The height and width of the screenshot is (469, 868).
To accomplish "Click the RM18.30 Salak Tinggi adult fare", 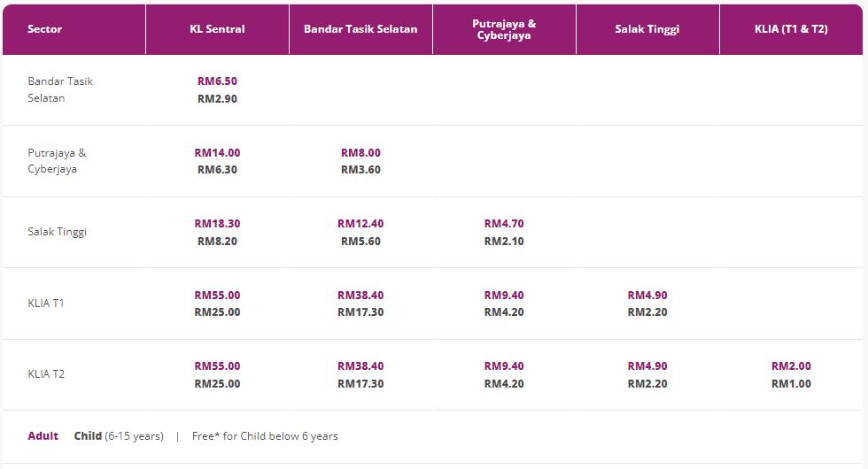I will point(217,224).
